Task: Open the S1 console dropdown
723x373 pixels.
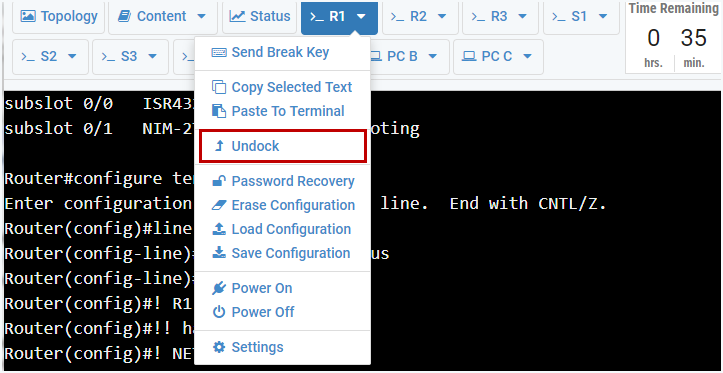Action: [581, 17]
